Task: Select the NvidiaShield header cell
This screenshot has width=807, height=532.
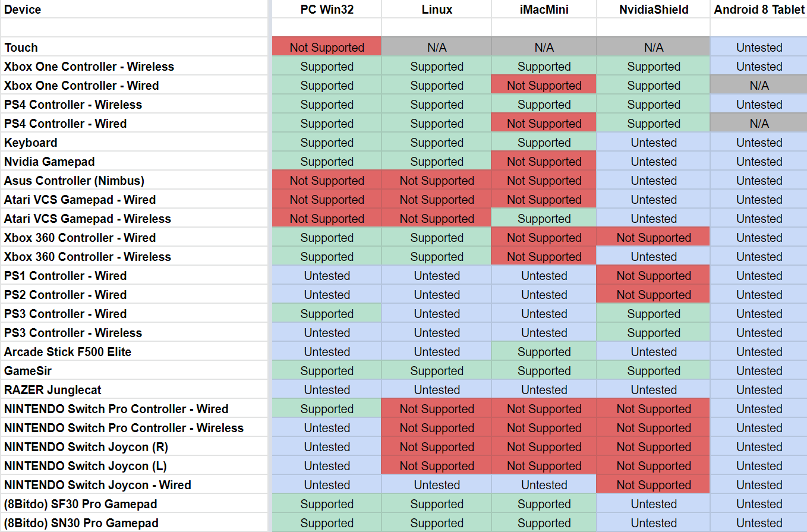Action: 653,10
